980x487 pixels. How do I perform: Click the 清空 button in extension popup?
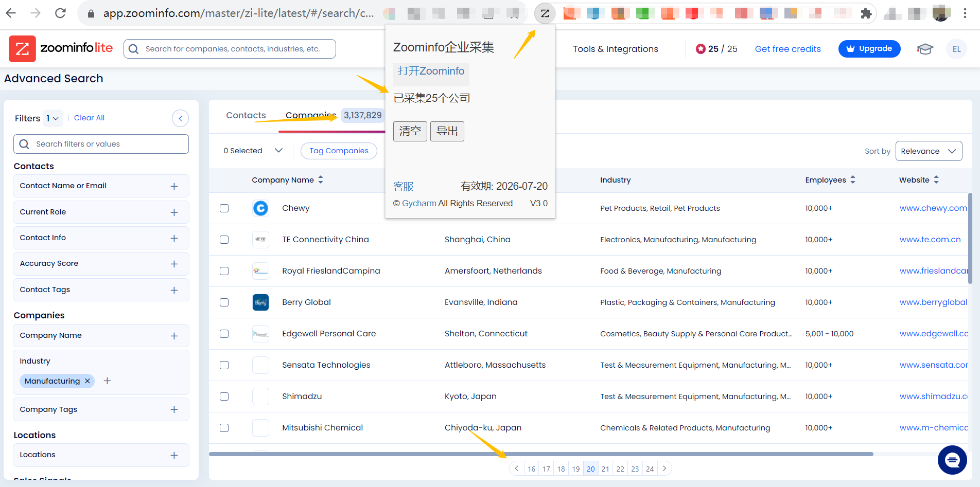(x=410, y=131)
